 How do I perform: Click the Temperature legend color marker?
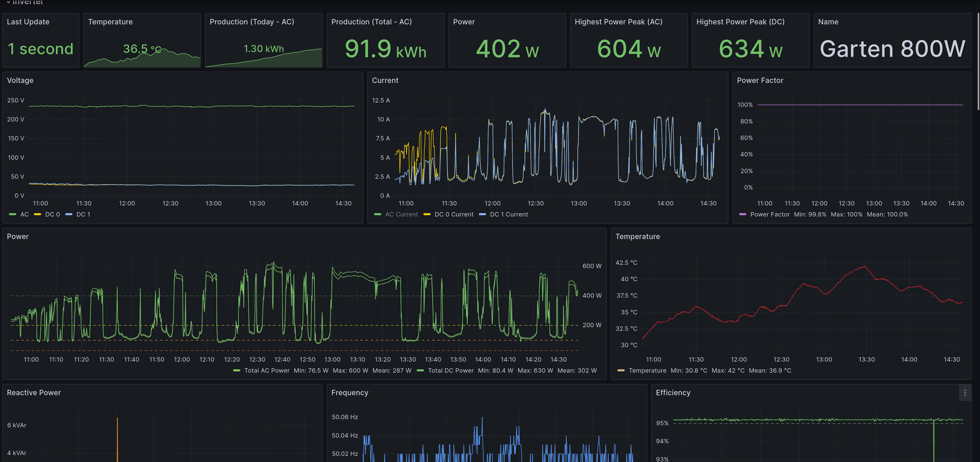point(621,370)
